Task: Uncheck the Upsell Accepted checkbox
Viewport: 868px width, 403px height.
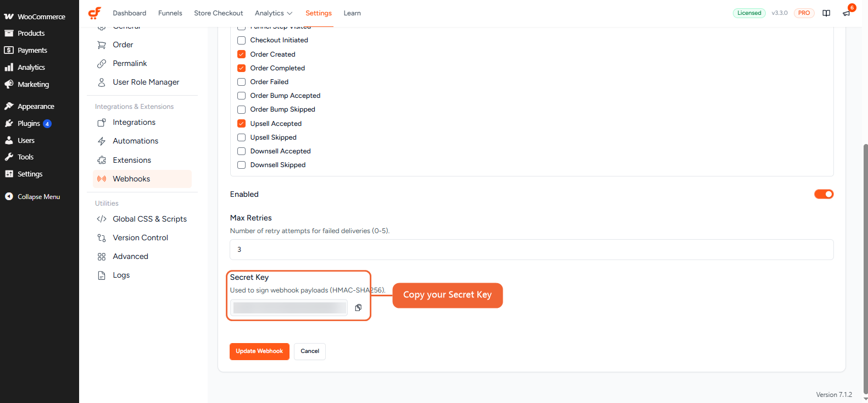Action: click(241, 124)
